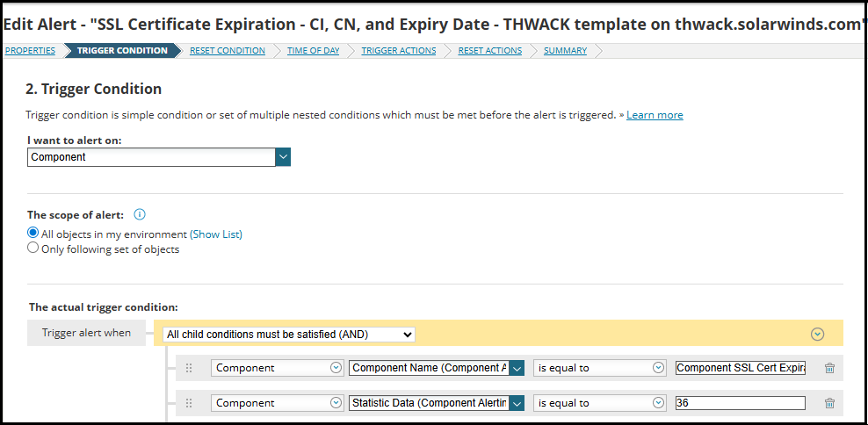Click the '2. Trigger Condition' heading
The width and height of the screenshot is (868, 425).
(x=93, y=89)
